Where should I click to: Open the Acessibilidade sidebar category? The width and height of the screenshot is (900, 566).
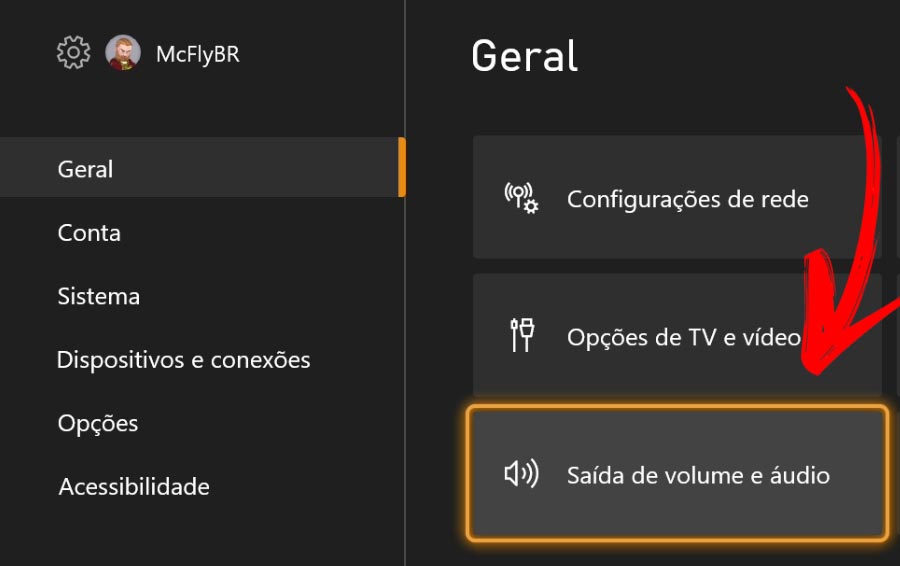[134, 487]
